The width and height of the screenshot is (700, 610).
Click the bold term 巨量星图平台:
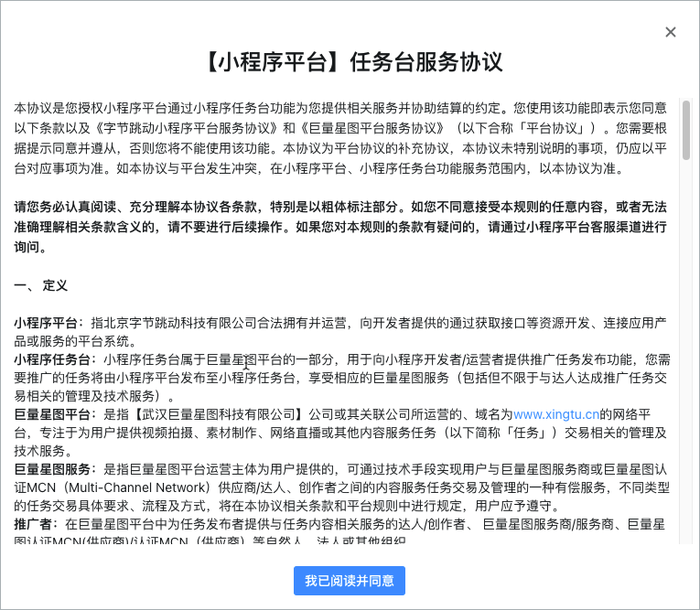coord(55,414)
